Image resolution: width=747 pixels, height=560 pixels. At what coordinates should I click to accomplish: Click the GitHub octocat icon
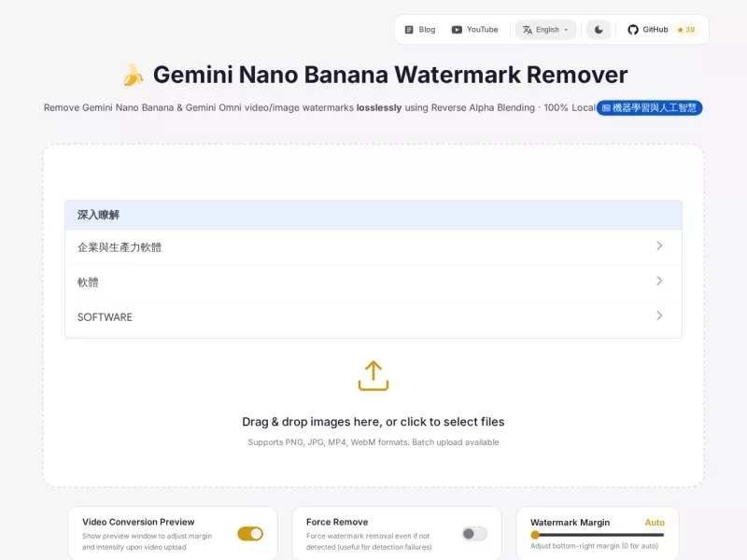[633, 30]
